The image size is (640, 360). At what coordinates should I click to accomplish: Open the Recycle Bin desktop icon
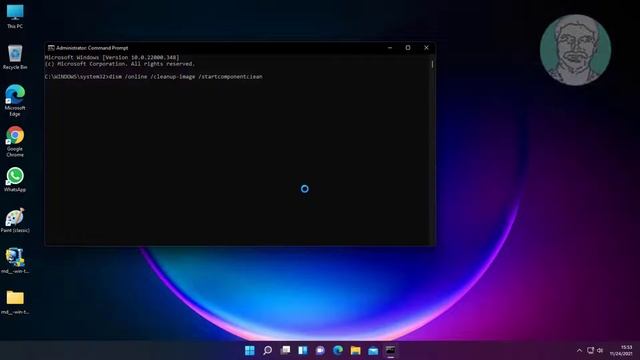pyautogui.click(x=15, y=57)
